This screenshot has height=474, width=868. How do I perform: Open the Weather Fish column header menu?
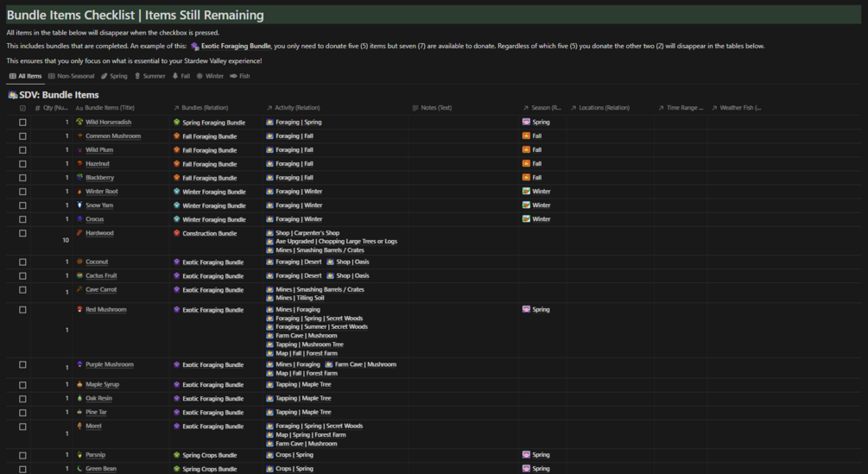click(736, 108)
